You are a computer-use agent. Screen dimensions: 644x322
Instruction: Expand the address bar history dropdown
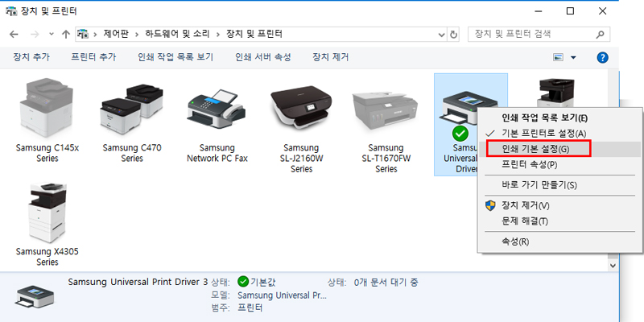(x=442, y=35)
